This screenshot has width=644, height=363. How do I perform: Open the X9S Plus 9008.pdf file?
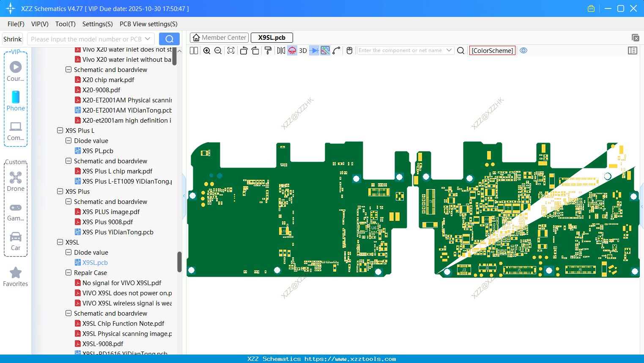107,222
